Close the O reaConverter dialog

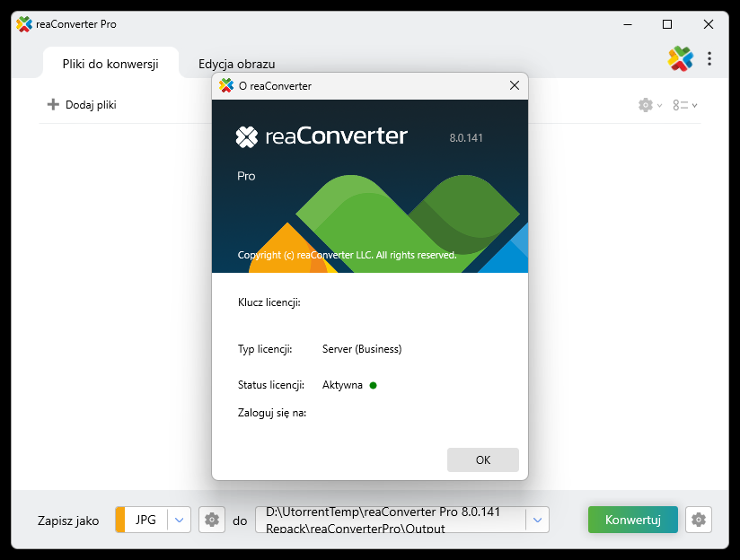[515, 85]
